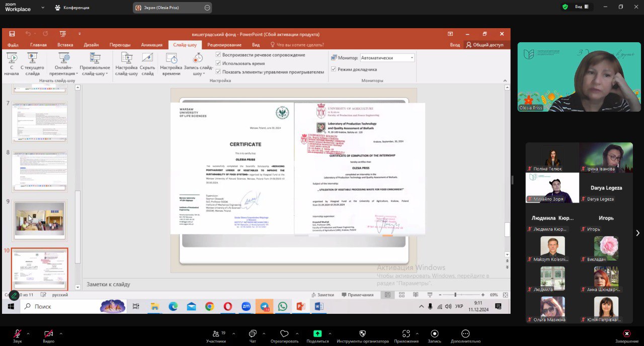The height and width of the screenshot is (346, 644).
Task: Start recording with the Zoom Record icon
Action: pos(435,333)
